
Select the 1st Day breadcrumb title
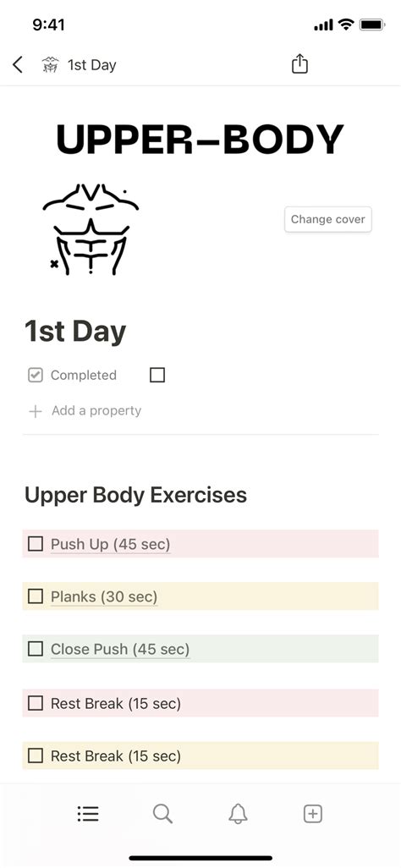pyautogui.click(x=92, y=65)
